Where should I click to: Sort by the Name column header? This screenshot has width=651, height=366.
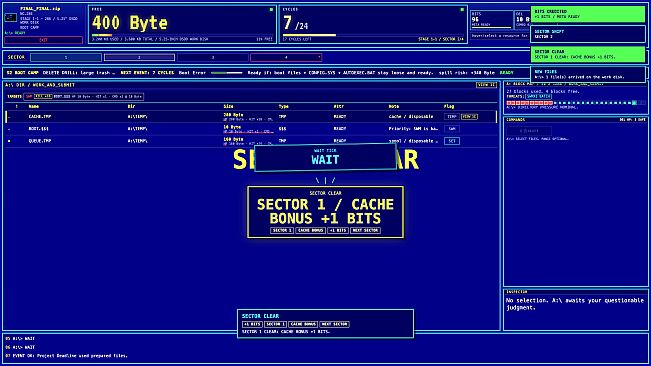tap(34, 107)
